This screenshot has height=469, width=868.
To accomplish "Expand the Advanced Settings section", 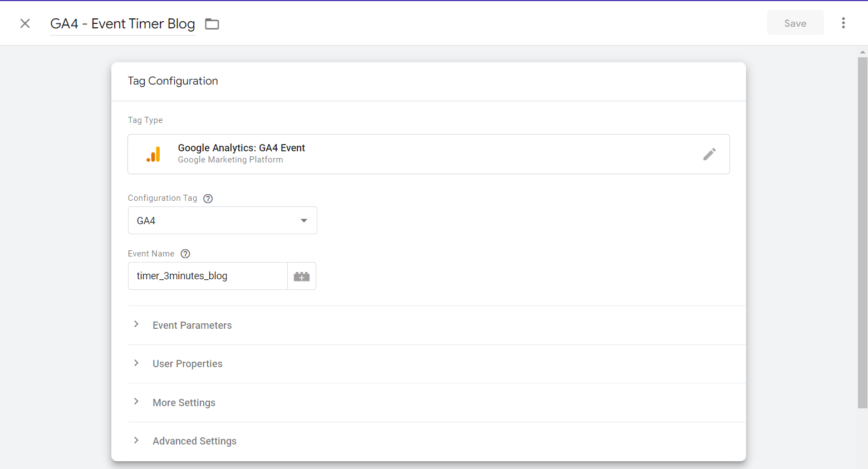I will point(194,441).
